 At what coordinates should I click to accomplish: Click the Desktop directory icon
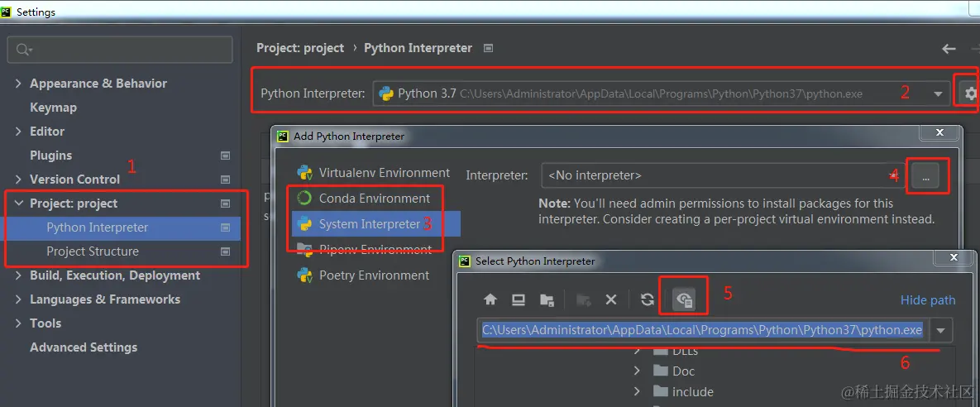(x=519, y=299)
